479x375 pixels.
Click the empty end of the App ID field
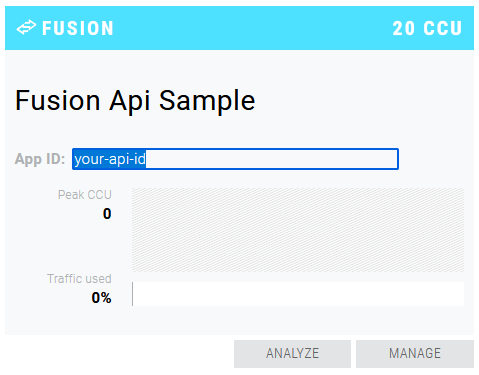point(272,159)
